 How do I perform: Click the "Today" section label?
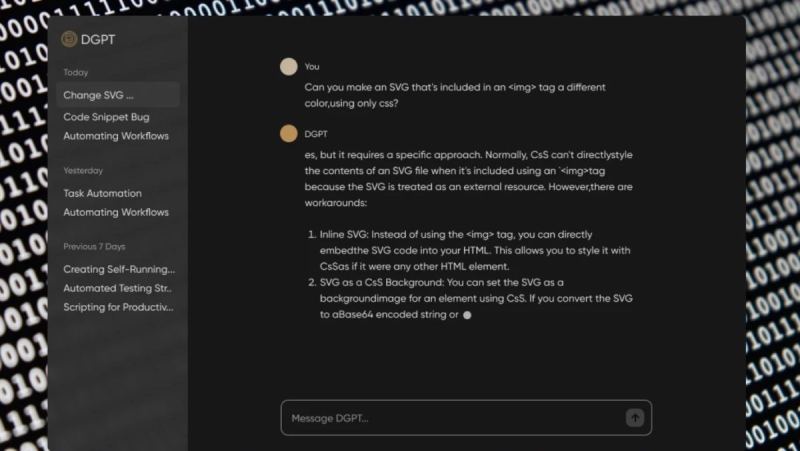(76, 72)
